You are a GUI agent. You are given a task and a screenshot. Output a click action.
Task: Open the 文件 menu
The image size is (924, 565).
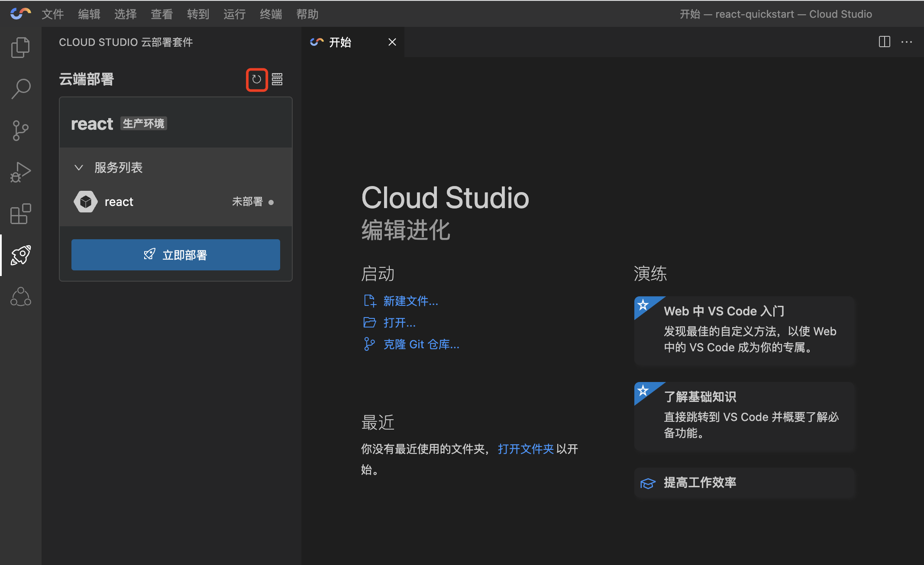pyautogui.click(x=53, y=14)
